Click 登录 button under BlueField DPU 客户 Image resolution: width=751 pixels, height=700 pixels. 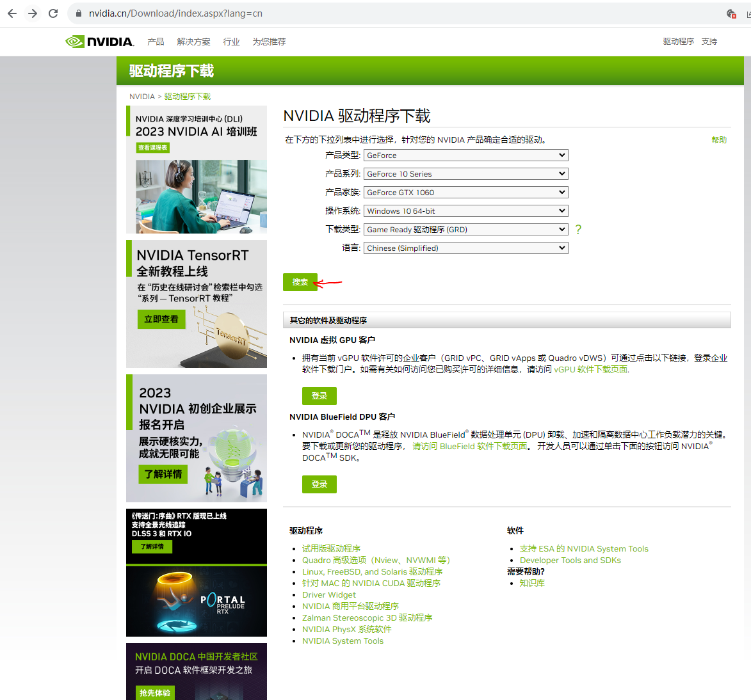pyautogui.click(x=319, y=484)
